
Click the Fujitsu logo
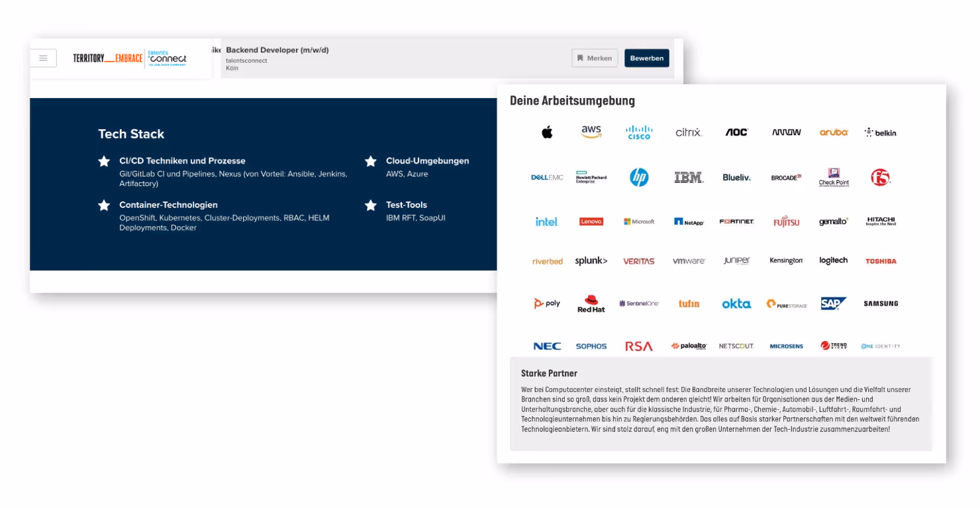coord(786,222)
